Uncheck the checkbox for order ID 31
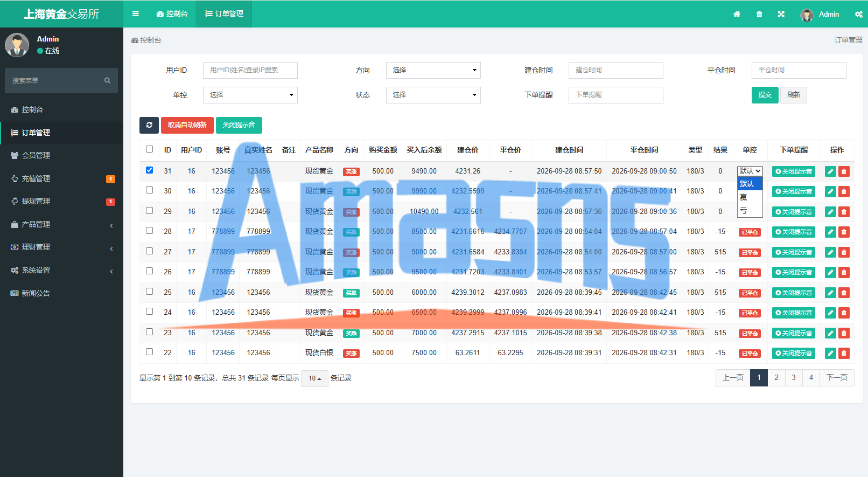This screenshot has height=477, width=868. [x=149, y=170]
